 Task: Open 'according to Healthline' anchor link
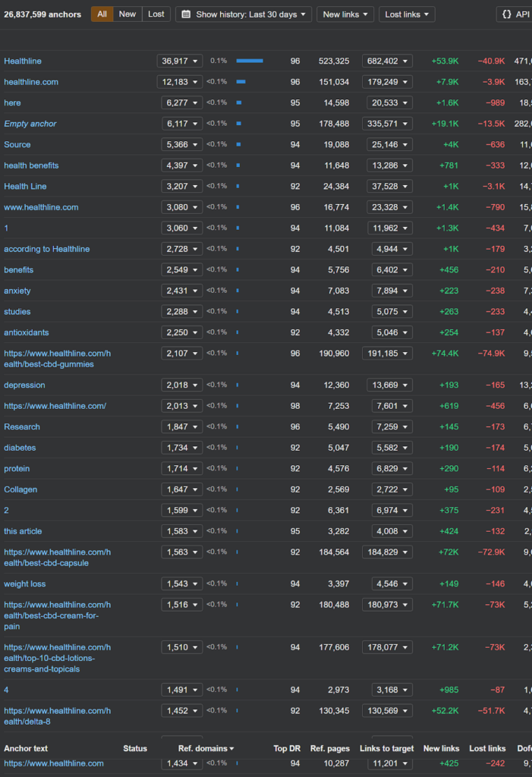click(x=46, y=249)
